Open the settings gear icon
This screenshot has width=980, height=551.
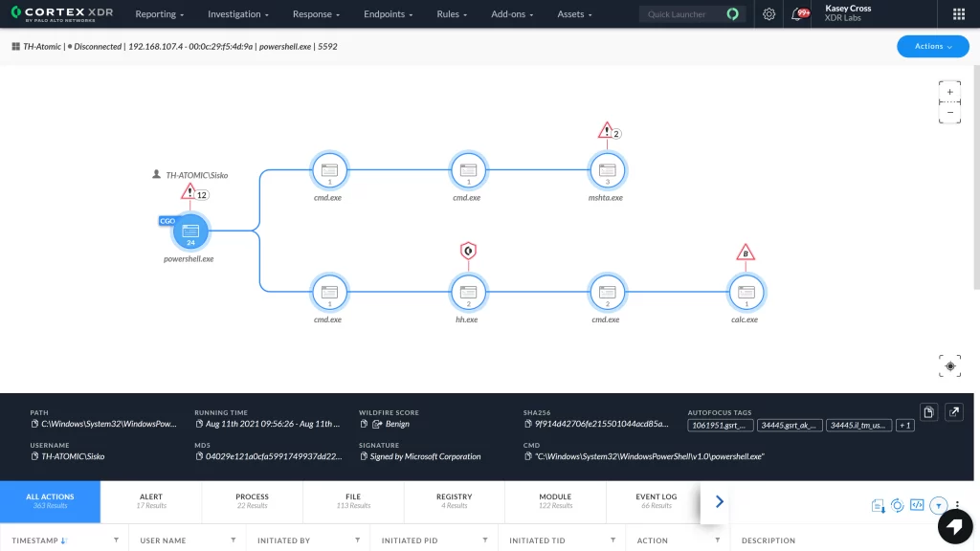click(x=768, y=14)
